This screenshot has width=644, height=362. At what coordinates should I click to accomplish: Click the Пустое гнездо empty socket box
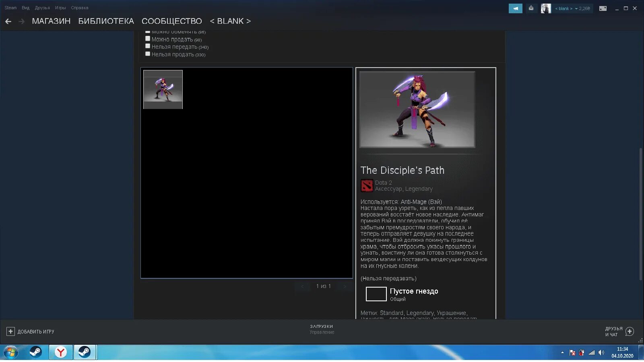click(x=376, y=294)
